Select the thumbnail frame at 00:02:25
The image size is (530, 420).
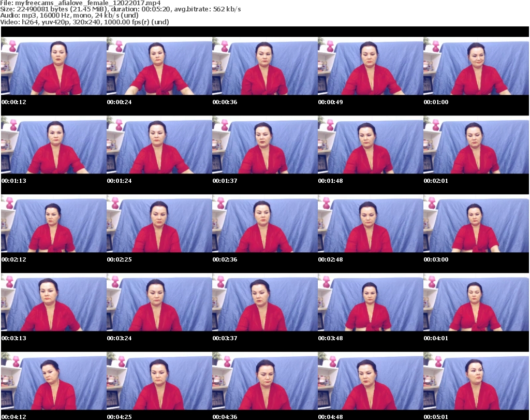[159, 224]
